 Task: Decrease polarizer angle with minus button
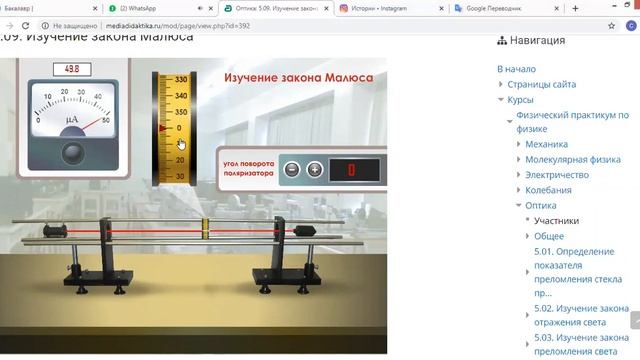[x=291, y=169]
